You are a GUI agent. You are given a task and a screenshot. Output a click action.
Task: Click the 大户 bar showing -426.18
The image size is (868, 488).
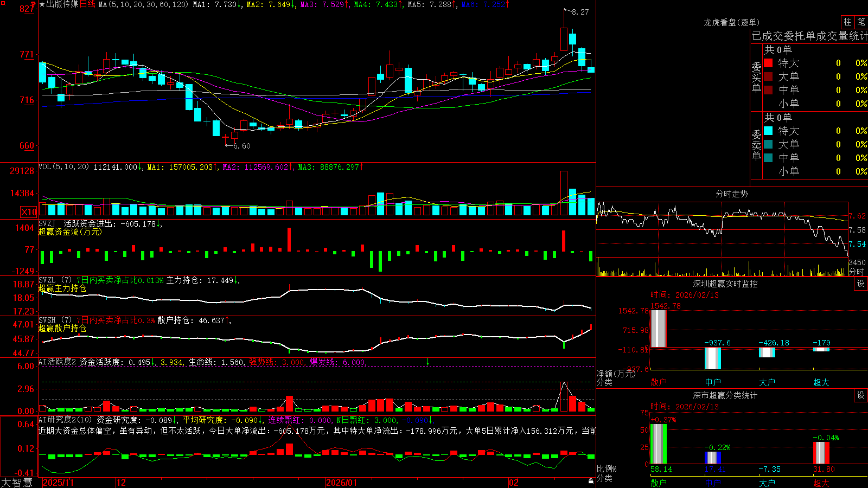[767, 352]
